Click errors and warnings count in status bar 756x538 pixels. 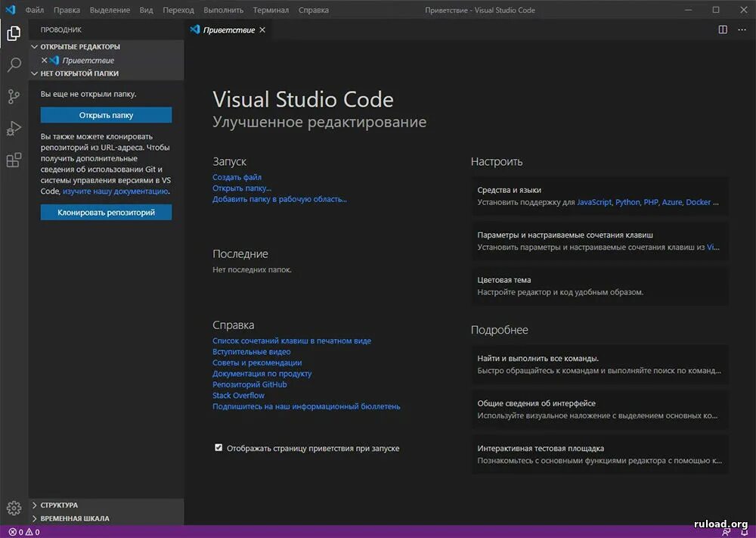[x=23, y=532]
